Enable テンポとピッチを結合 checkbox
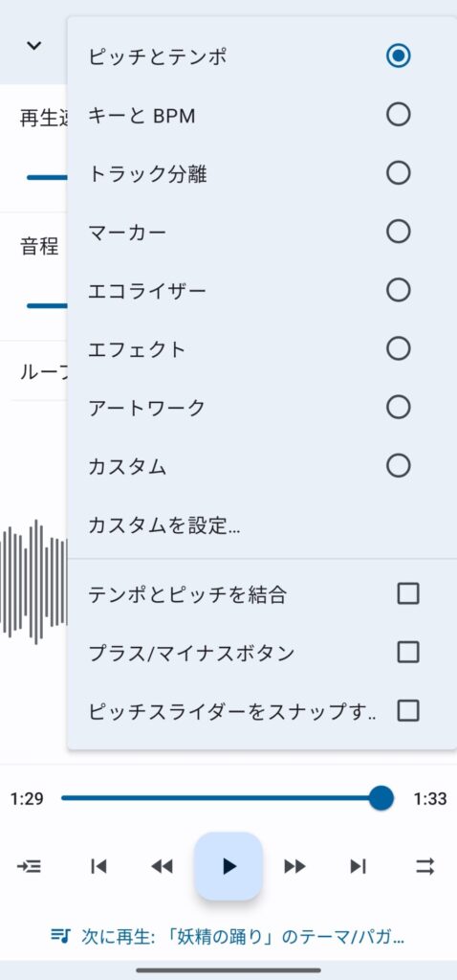Image resolution: width=457 pixels, height=980 pixels. click(407, 593)
